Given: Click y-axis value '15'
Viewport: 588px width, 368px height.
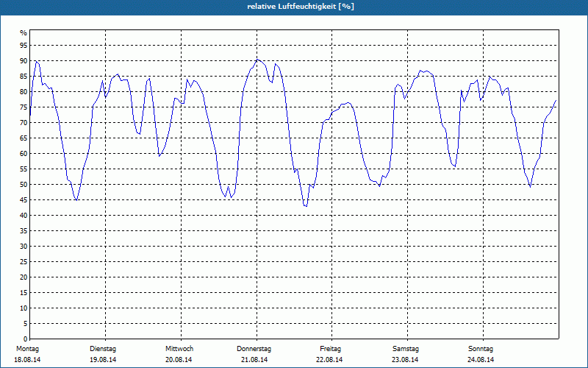Looking at the screenshot, I should tap(24, 292).
